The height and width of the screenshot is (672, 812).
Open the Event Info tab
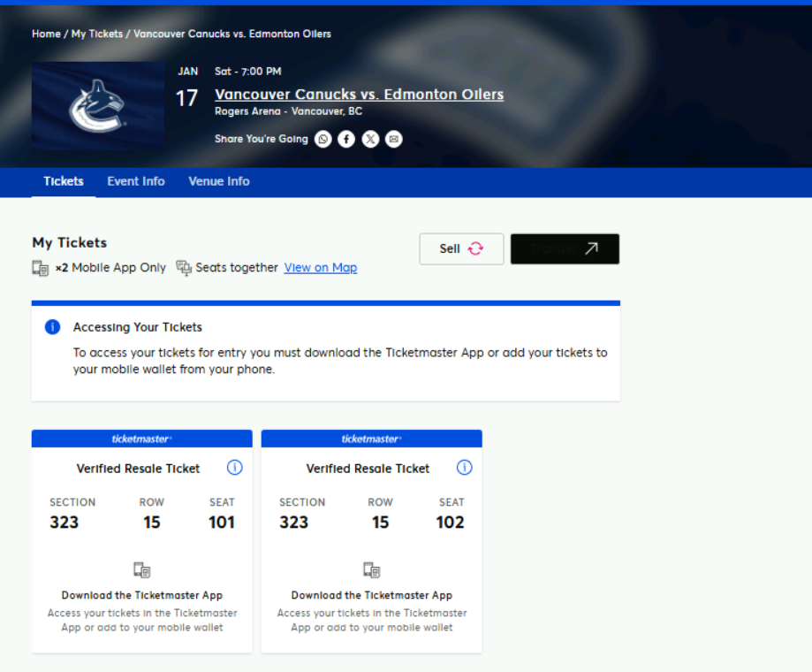tap(136, 181)
